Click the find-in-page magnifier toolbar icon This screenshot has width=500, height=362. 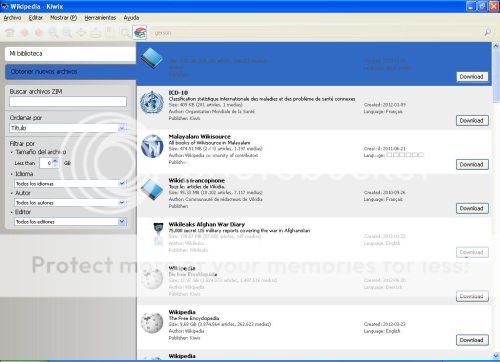click(x=125, y=33)
